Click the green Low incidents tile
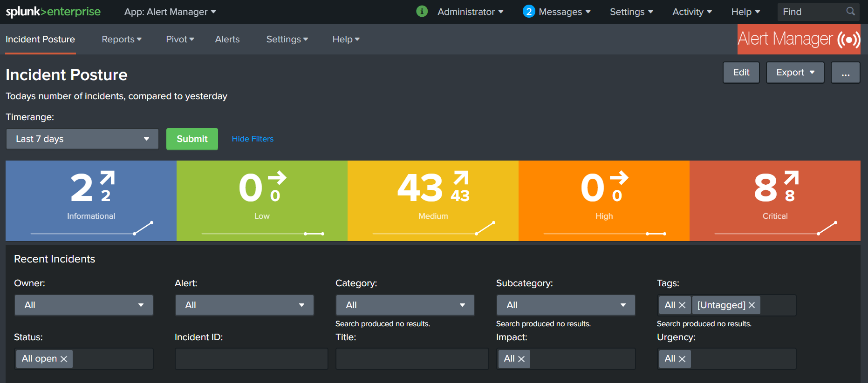The height and width of the screenshot is (383, 868). [x=262, y=201]
